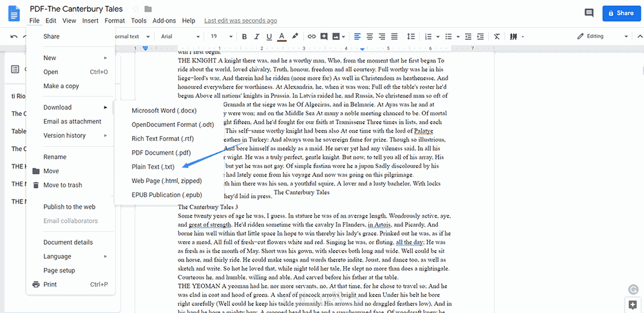Expand bulleted list style dropdown

[x=458, y=37]
